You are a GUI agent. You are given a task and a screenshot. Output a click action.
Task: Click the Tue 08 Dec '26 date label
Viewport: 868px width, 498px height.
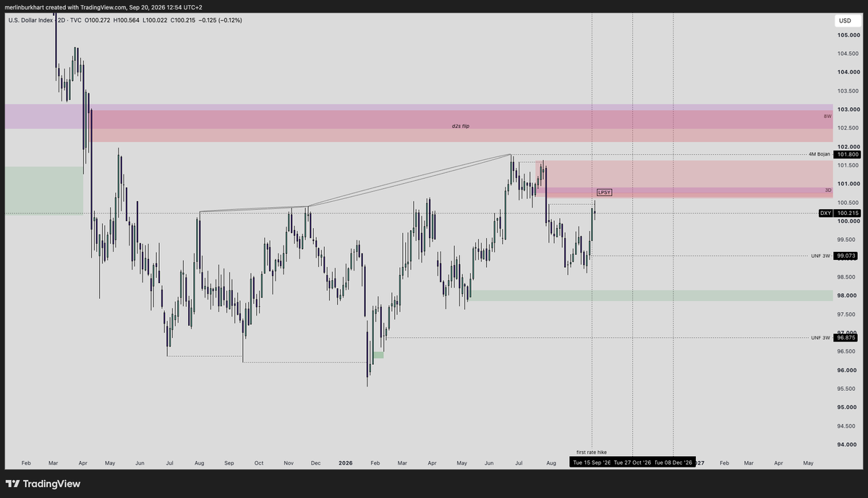673,463
